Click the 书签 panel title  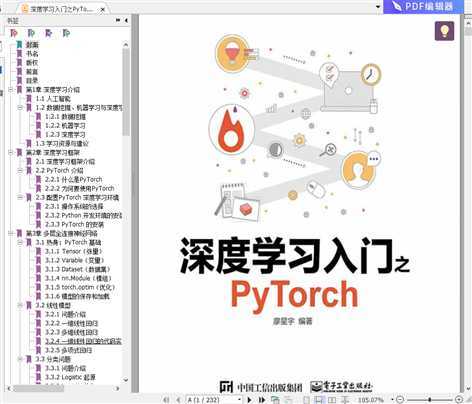(x=13, y=21)
